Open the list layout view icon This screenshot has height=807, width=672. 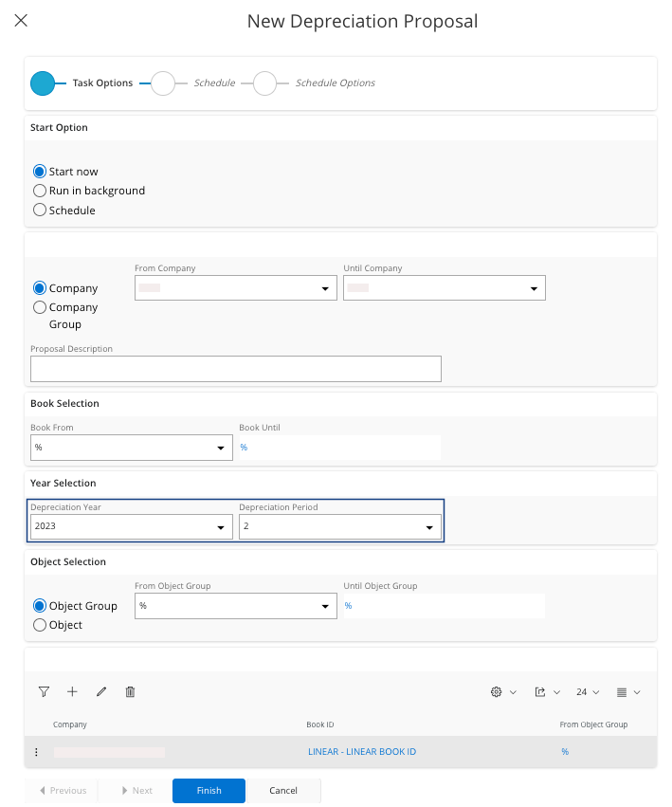(628, 692)
